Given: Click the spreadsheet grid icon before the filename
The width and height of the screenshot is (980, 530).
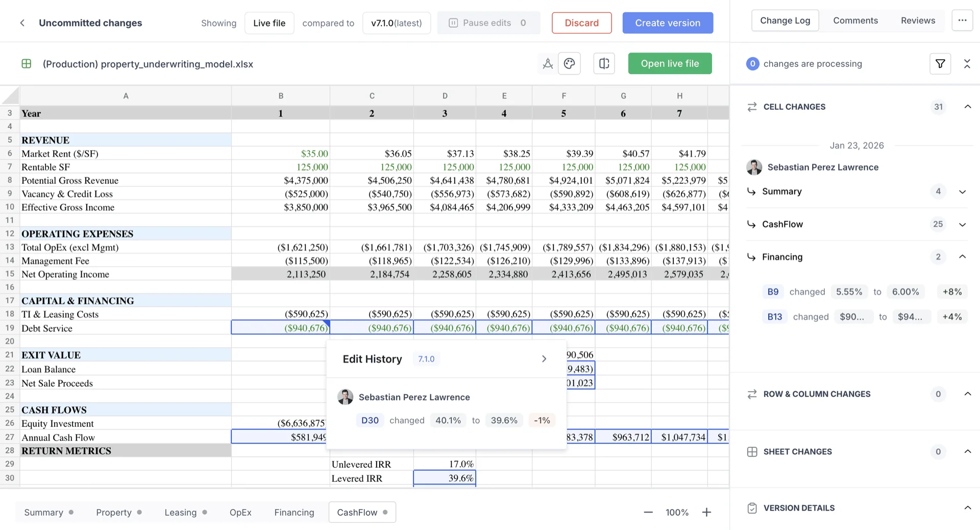Looking at the screenshot, I should tap(26, 63).
